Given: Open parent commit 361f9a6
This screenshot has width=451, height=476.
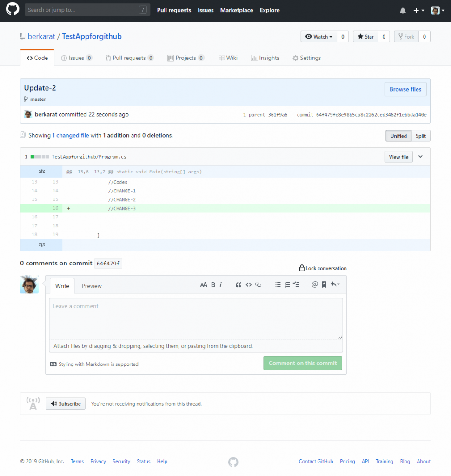Looking at the screenshot, I should (x=278, y=115).
